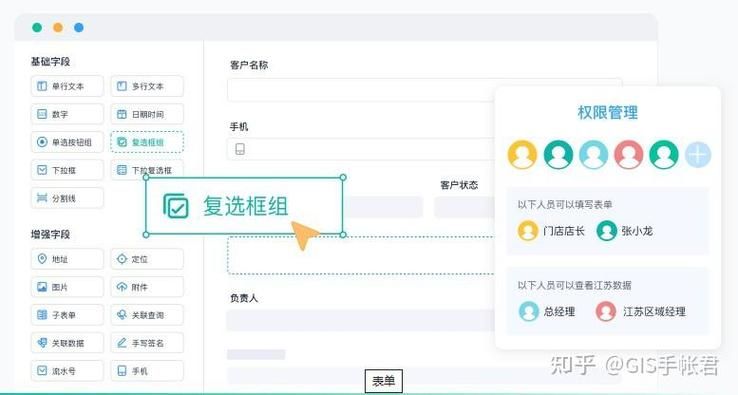Add a 关联查询 field
738x395 pixels.
tap(147, 315)
